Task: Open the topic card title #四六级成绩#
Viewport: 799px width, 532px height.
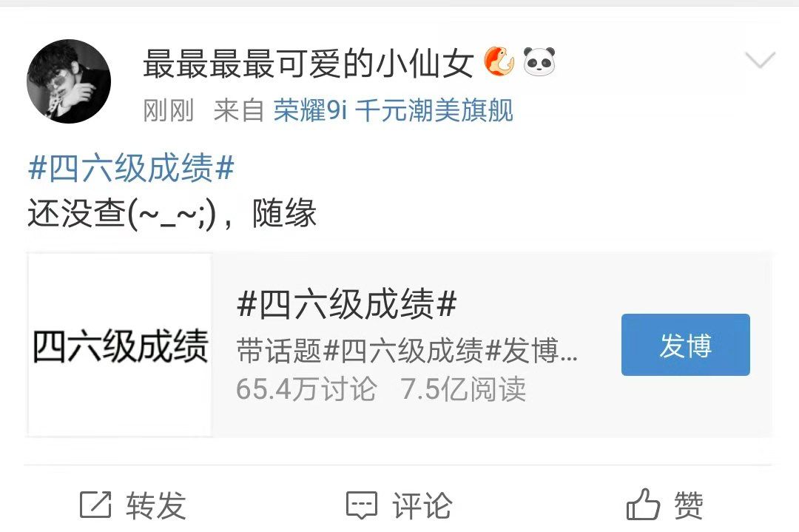Action: tap(346, 303)
